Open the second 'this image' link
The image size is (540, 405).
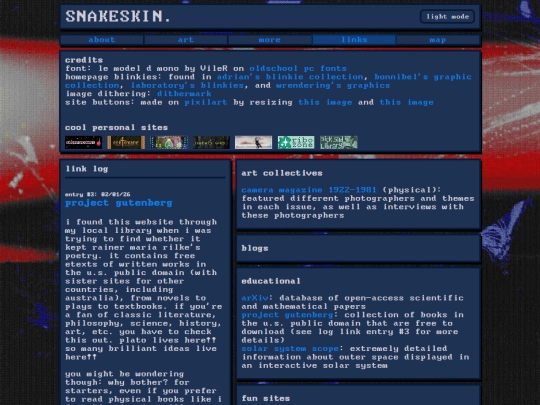(406, 102)
